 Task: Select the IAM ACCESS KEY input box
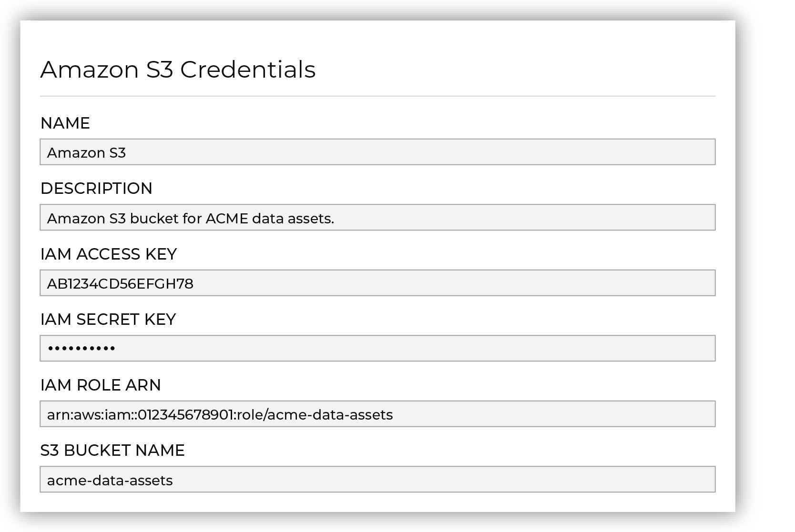coord(377,283)
